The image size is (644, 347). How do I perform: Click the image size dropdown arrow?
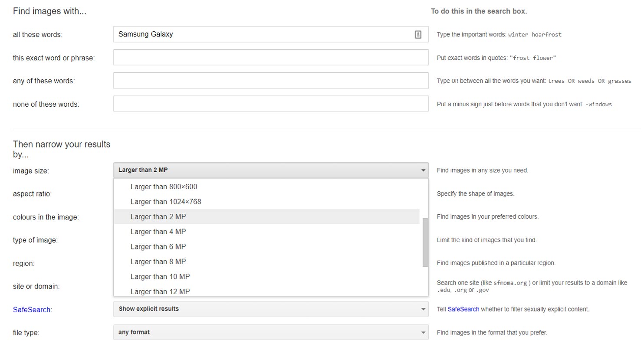tap(423, 170)
